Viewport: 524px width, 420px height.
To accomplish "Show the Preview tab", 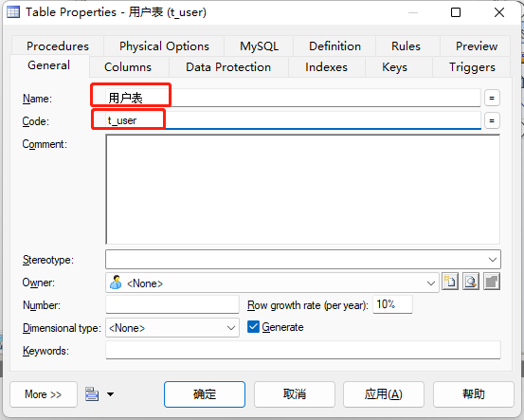I will click(x=477, y=46).
